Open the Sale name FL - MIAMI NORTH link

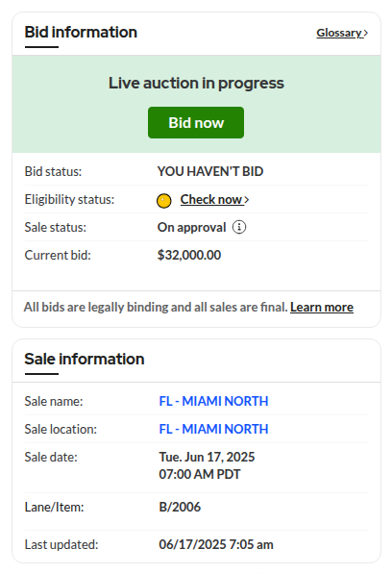click(x=213, y=401)
